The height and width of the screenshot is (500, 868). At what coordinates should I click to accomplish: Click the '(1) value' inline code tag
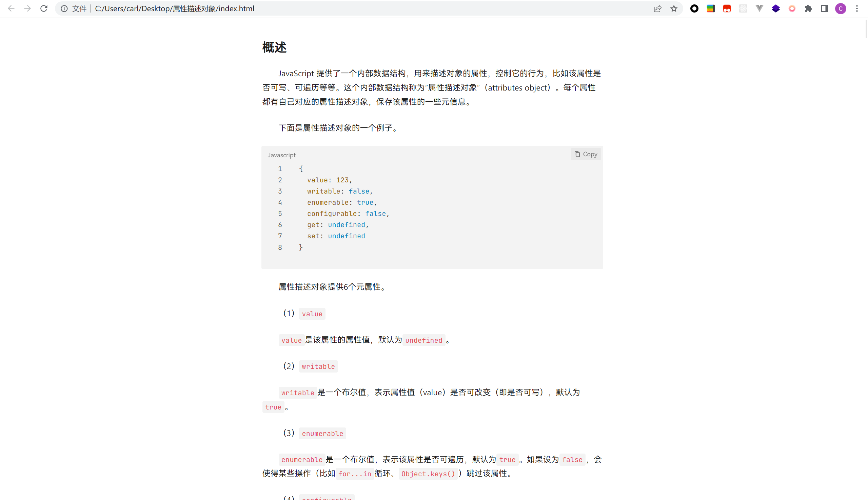pos(312,314)
